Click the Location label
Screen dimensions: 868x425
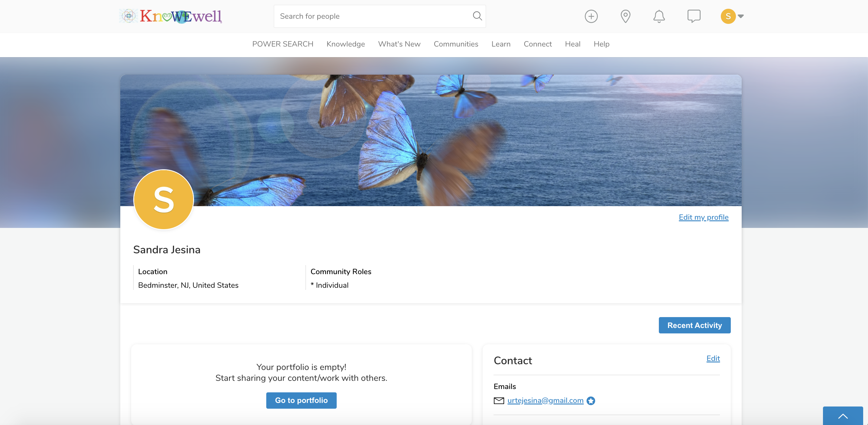[x=152, y=272]
